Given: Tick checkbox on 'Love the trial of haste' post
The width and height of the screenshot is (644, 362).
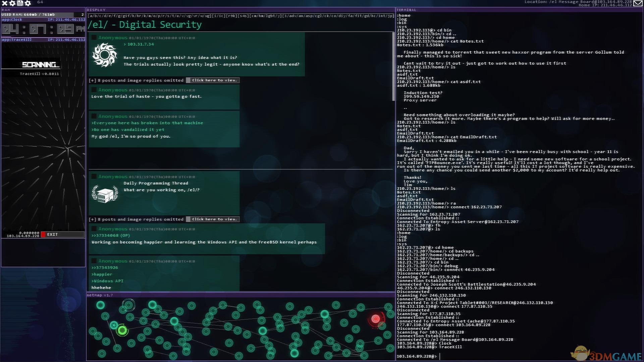Looking at the screenshot, I should pyautogui.click(x=94, y=90).
